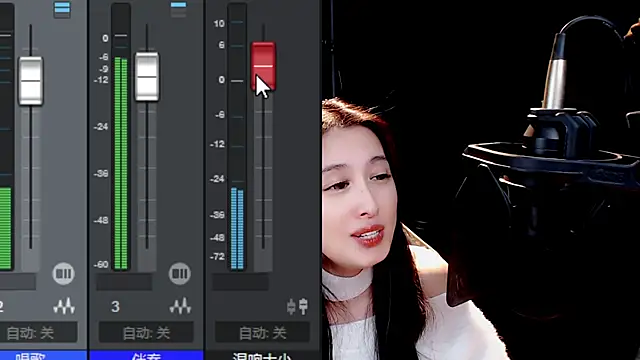Click the green level meter of channel 3
Screen dimensions: 640x360
[121, 163]
